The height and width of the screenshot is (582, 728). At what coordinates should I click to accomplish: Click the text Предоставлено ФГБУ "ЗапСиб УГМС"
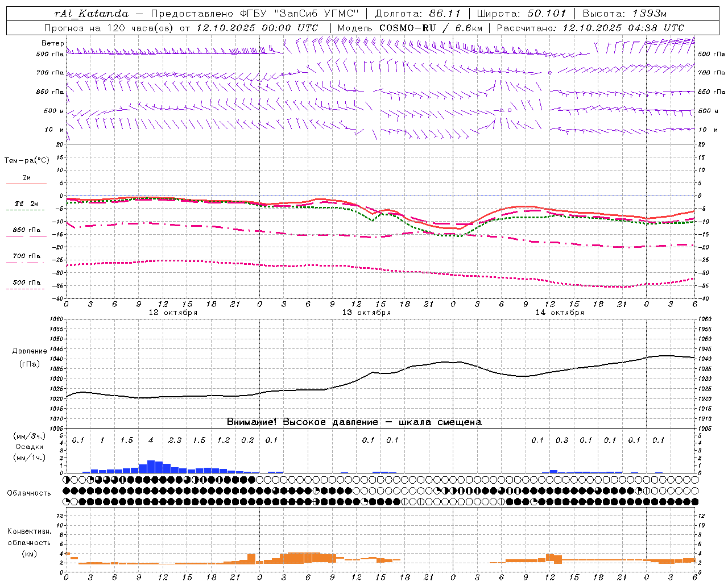(x=255, y=14)
